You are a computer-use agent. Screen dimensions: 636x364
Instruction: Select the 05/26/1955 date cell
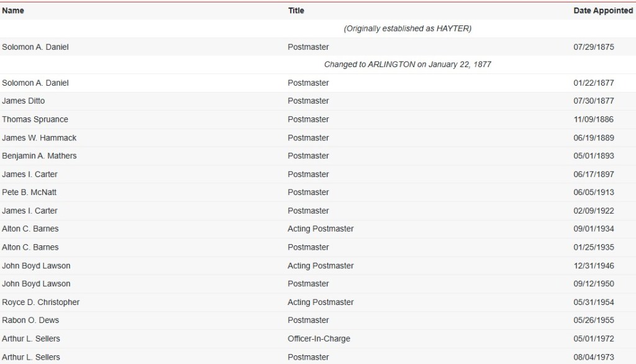coord(593,321)
